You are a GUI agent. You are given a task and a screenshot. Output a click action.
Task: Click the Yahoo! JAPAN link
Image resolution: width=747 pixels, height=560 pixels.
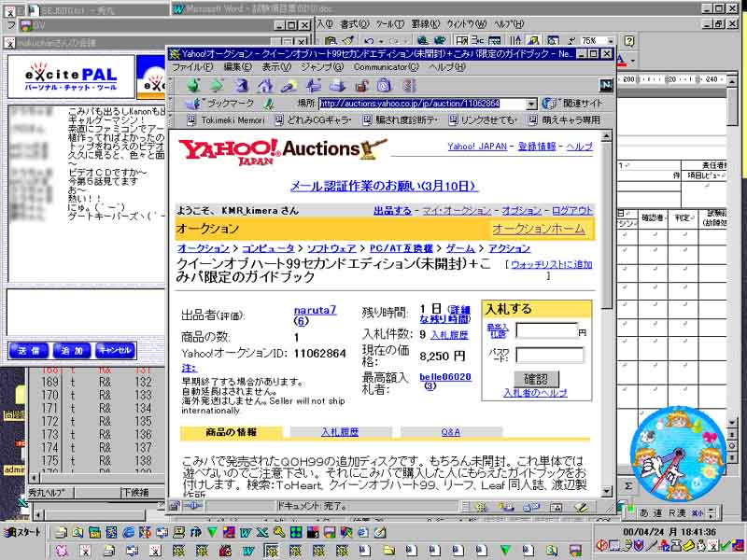click(477, 147)
